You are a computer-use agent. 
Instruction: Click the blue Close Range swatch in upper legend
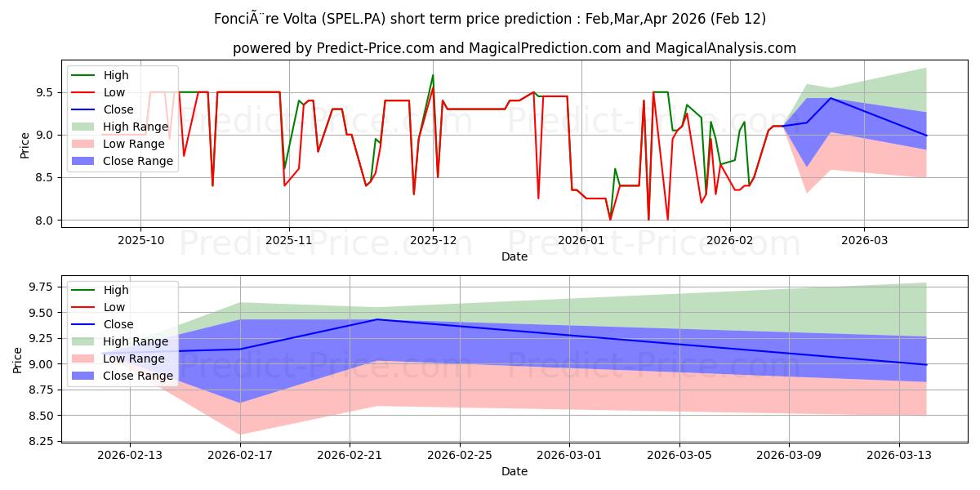(x=84, y=161)
